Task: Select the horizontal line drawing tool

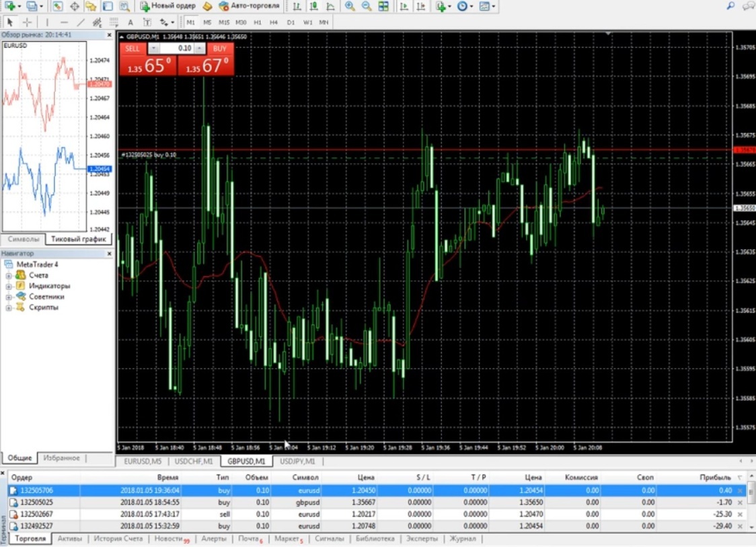Action: (64, 22)
